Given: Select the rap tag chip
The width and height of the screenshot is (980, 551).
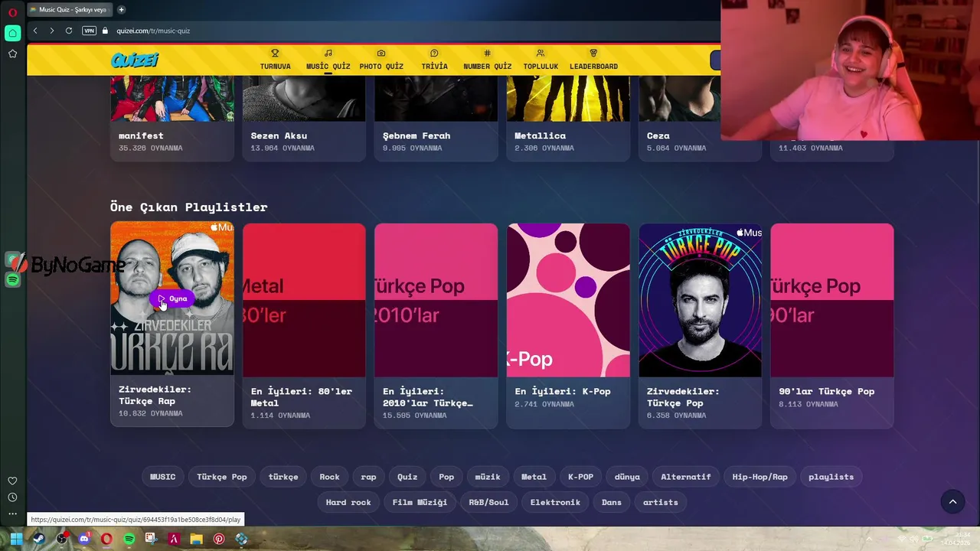Looking at the screenshot, I should pyautogui.click(x=369, y=477).
